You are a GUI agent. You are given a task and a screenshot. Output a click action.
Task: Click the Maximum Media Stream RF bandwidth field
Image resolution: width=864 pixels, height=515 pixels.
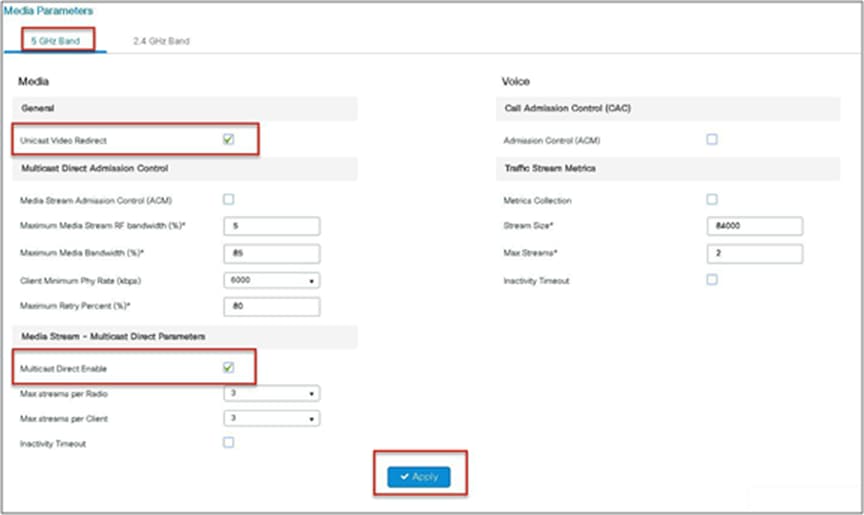coord(272,226)
